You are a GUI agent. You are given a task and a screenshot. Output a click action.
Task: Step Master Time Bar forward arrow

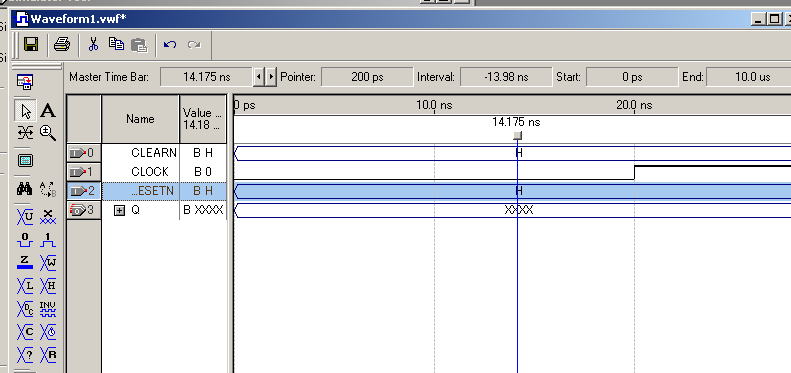click(x=271, y=77)
